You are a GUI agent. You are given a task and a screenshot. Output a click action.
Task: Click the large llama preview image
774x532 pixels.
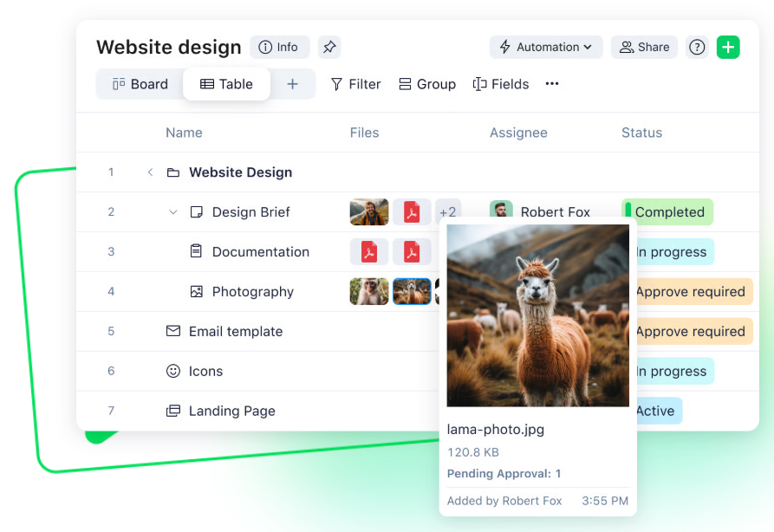[537, 316]
